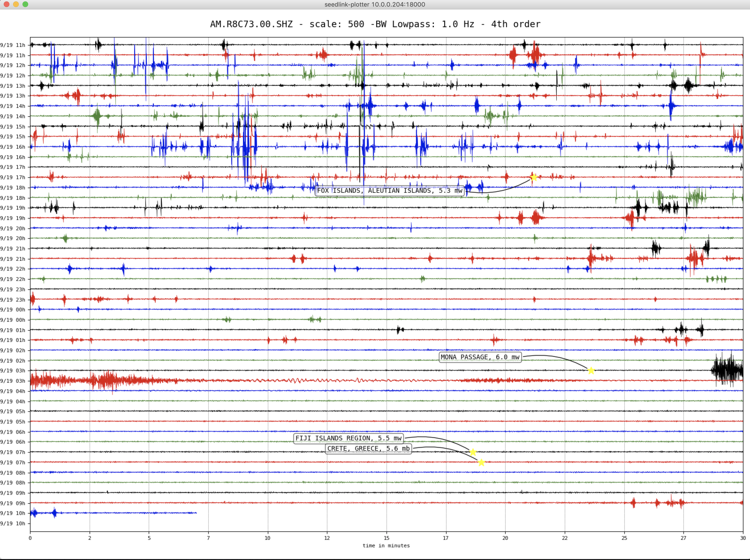Viewport: 750px width, 560px height.
Task: Click the x-axis tick label '30'
Action: pos(743,538)
